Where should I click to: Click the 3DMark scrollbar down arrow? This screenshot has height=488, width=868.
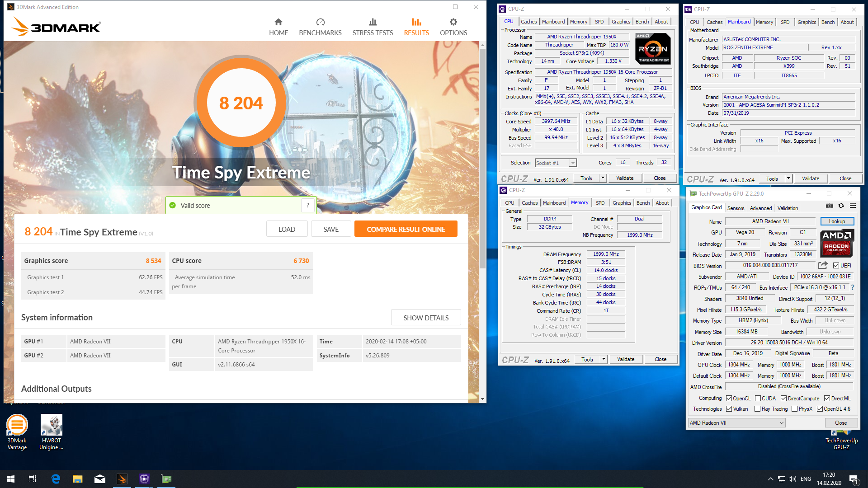coord(482,399)
